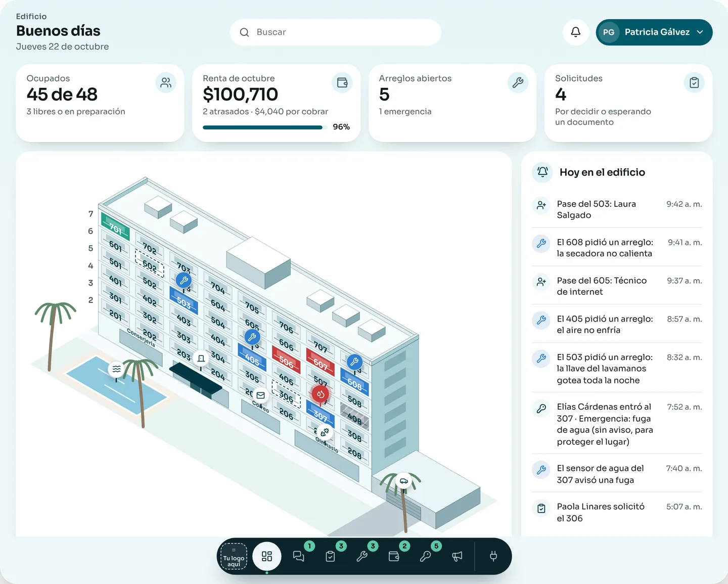Open 'El 503 pidió un arreglo' entry

(x=617, y=369)
